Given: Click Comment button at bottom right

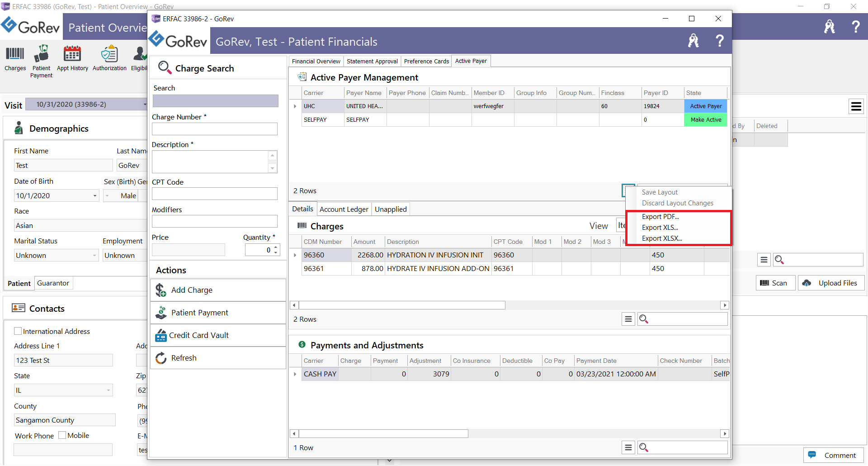Looking at the screenshot, I should coord(833,455).
